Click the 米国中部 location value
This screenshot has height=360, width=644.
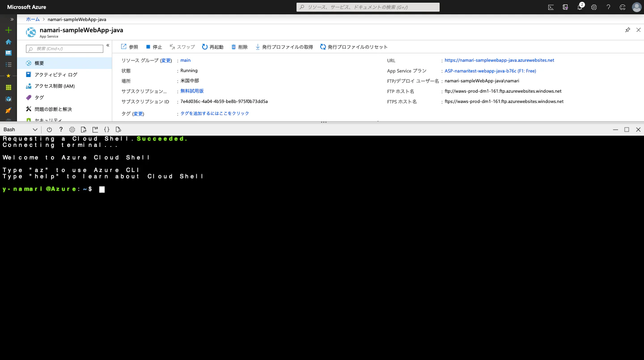point(190,81)
